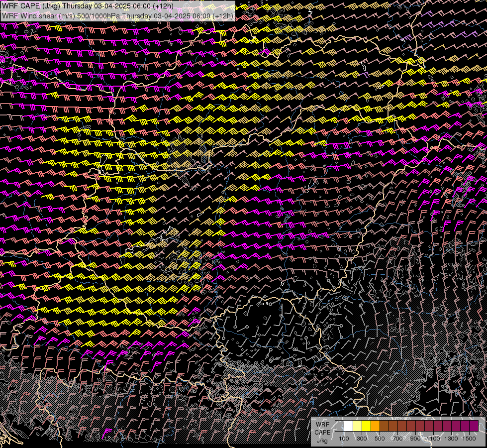Select the orange CAPE legend swatch
487x448 pixels.
coord(375,426)
